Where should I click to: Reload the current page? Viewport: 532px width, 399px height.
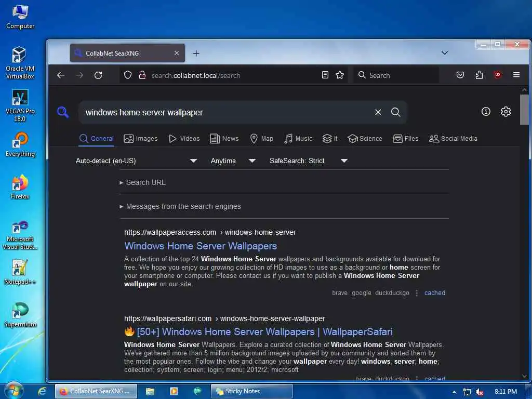(98, 75)
